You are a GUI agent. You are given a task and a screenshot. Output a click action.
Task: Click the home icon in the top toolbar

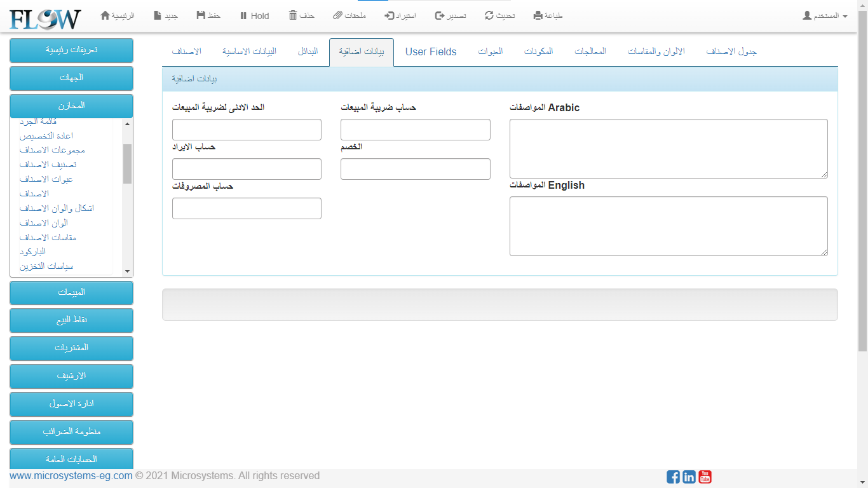coord(105,15)
